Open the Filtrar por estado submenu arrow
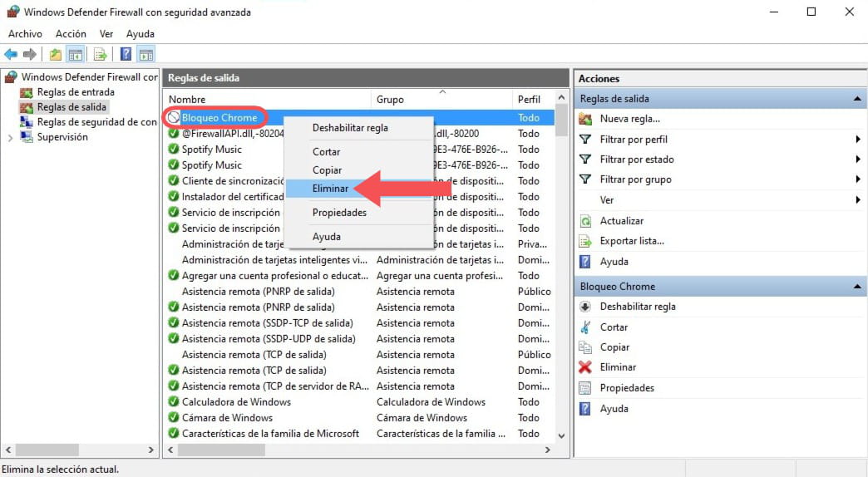 pyautogui.click(x=857, y=160)
